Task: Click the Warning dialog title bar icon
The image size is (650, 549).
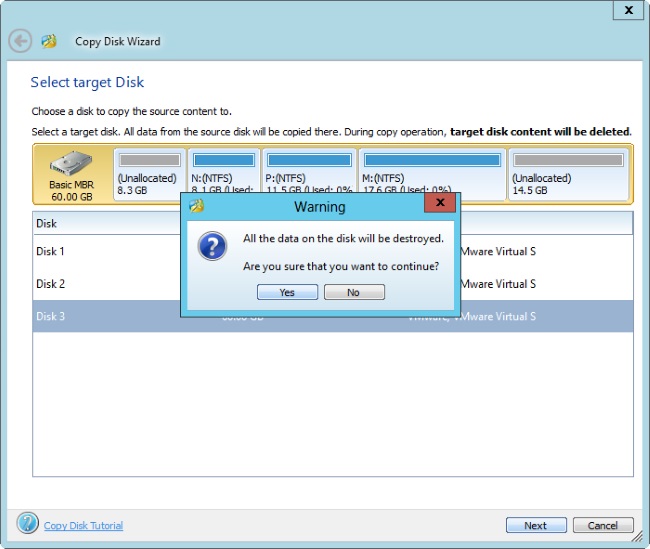Action: [x=197, y=206]
